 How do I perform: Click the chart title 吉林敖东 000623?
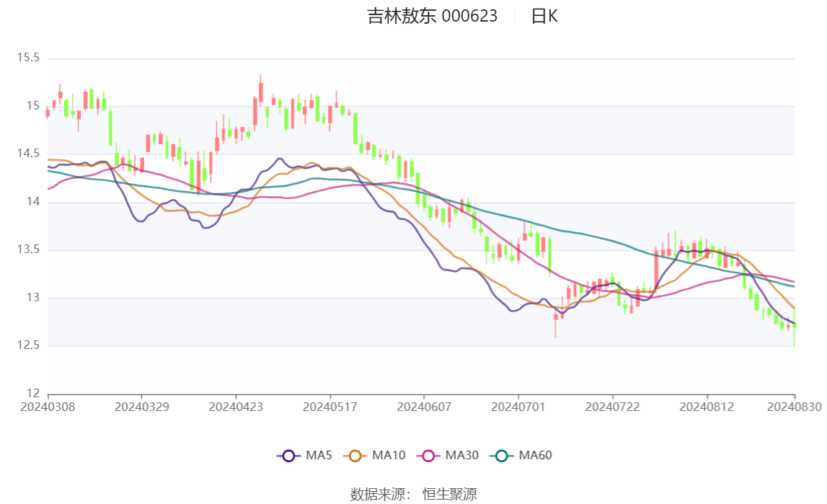coord(432,17)
